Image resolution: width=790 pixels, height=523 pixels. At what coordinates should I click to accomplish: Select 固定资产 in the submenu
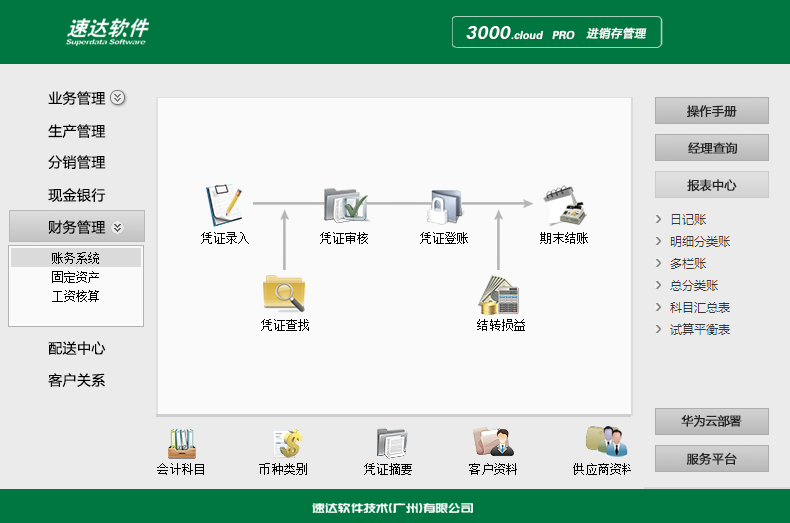point(75,277)
